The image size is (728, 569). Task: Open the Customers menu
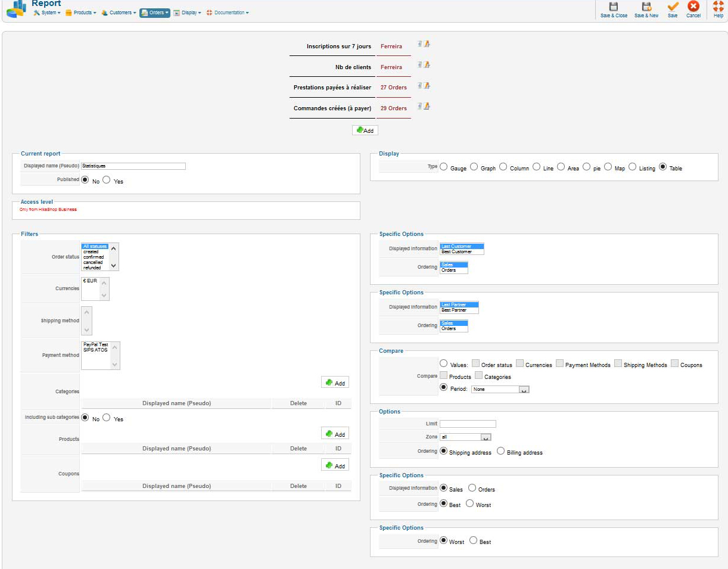119,13
